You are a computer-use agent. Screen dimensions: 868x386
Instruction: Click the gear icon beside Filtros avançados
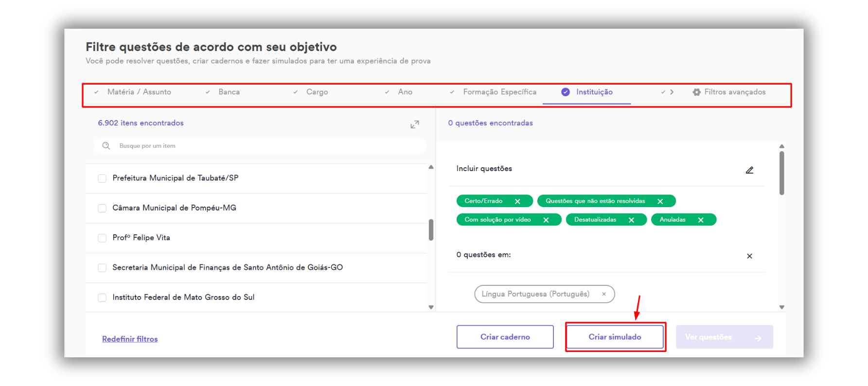pyautogui.click(x=697, y=92)
